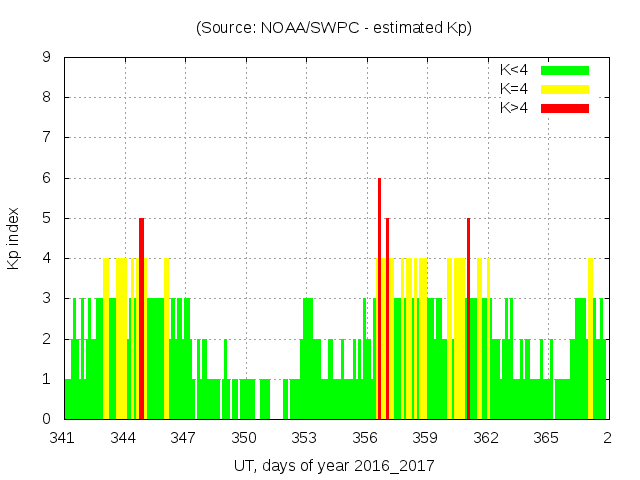Click the 341 tick label on x-axis

coord(64,438)
